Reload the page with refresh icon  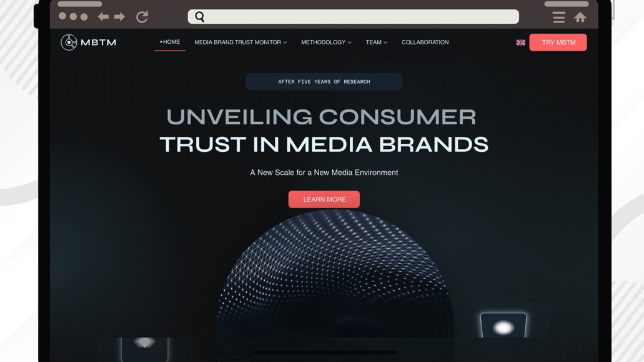[x=142, y=17]
